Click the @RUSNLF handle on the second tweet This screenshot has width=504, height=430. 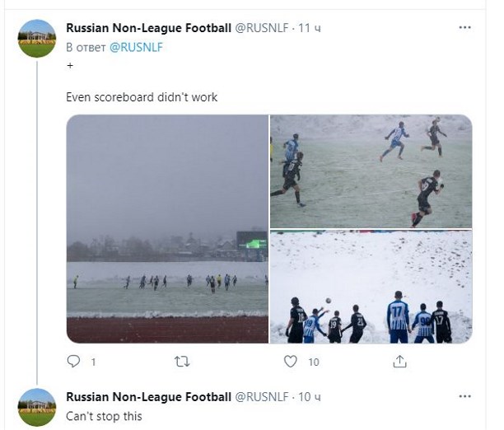tap(263, 397)
